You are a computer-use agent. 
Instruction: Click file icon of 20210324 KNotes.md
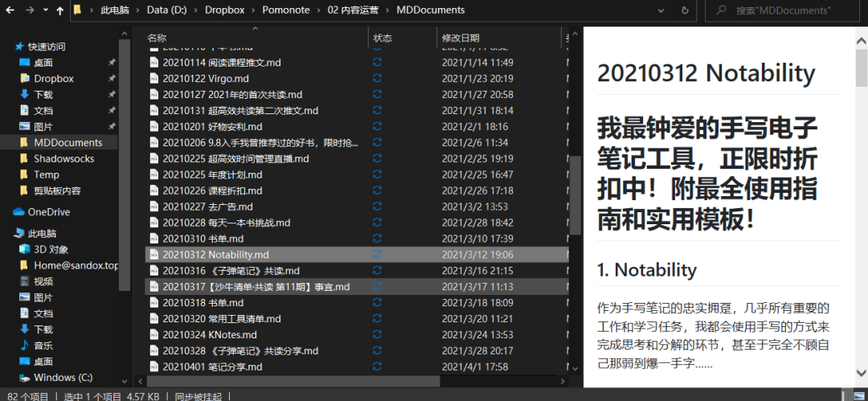[154, 336]
